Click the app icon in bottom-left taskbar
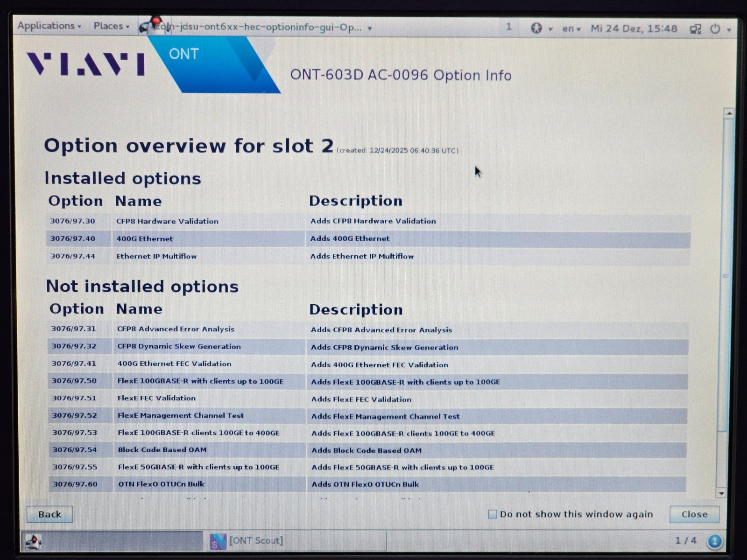This screenshot has height=560, width=747. 34,541
